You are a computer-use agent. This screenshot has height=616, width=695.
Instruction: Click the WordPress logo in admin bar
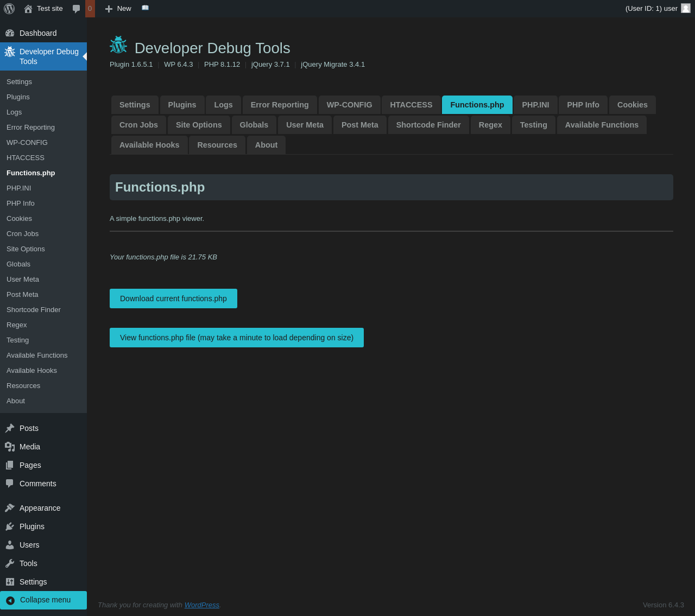[x=9, y=9]
